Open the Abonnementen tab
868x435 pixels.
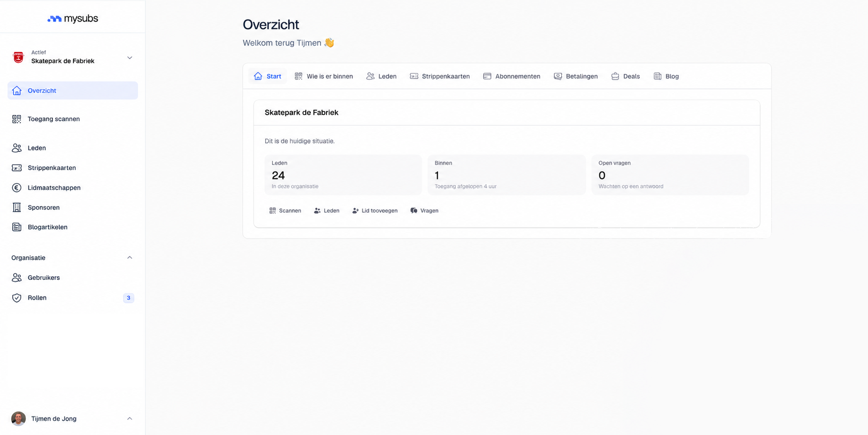(512, 76)
